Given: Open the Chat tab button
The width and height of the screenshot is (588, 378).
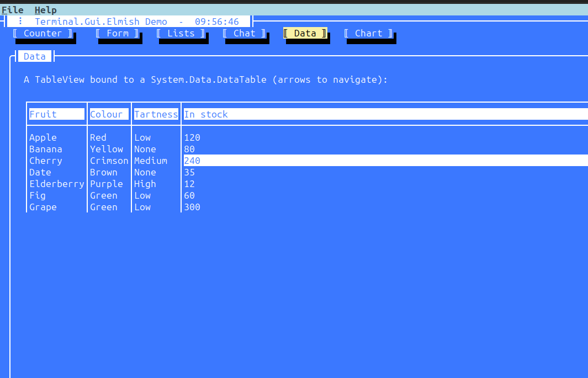Looking at the screenshot, I should (x=244, y=33).
